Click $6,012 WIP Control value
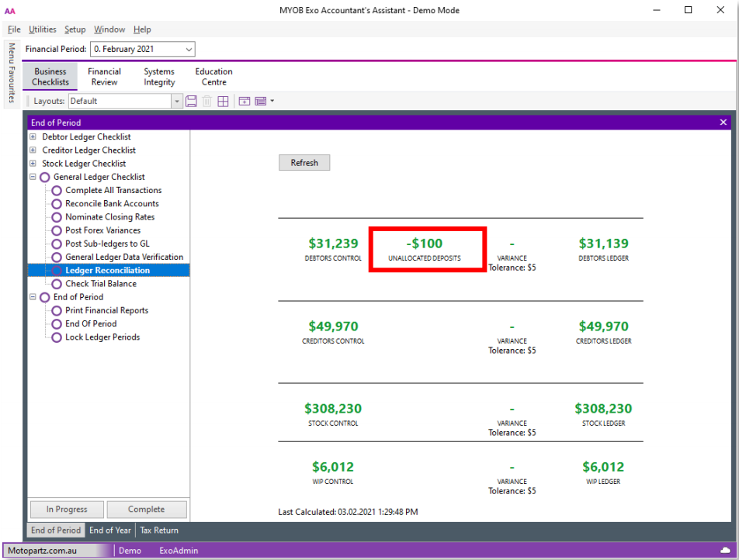739x560 pixels. (x=333, y=467)
